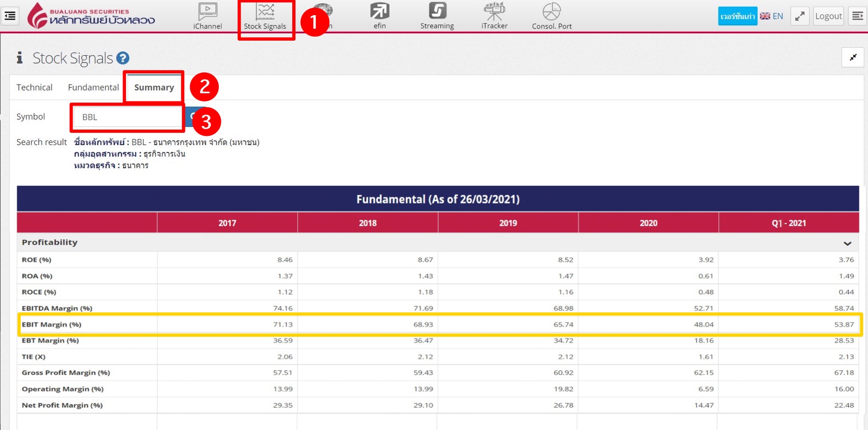Change language to EN
Image resolution: width=868 pixels, height=430 pixels.
tap(772, 16)
